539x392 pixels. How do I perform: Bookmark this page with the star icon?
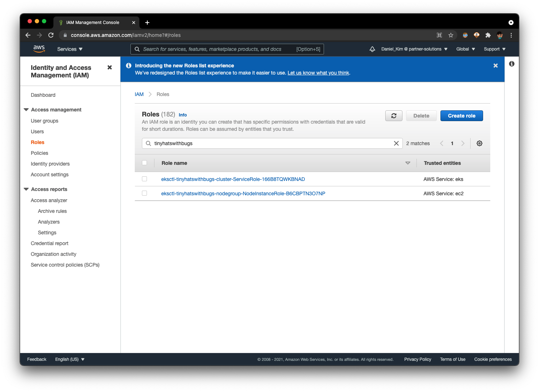[x=451, y=35]
